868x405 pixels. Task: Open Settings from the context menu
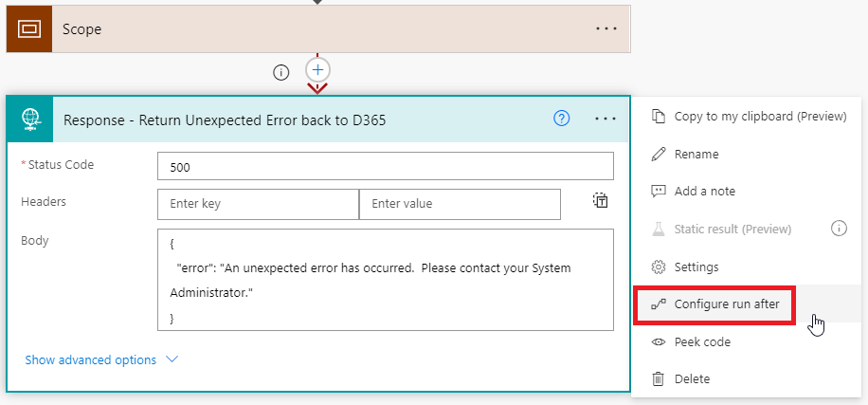(696, 267)
